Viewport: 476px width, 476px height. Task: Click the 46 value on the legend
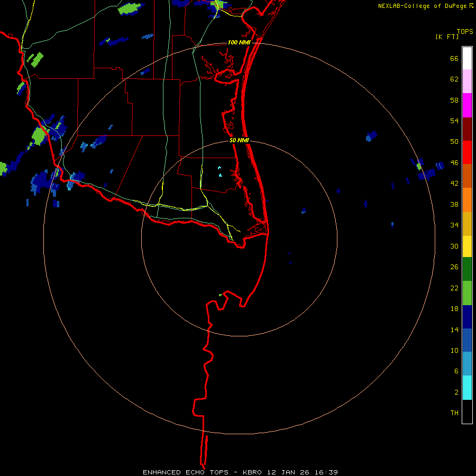[454, 163]
